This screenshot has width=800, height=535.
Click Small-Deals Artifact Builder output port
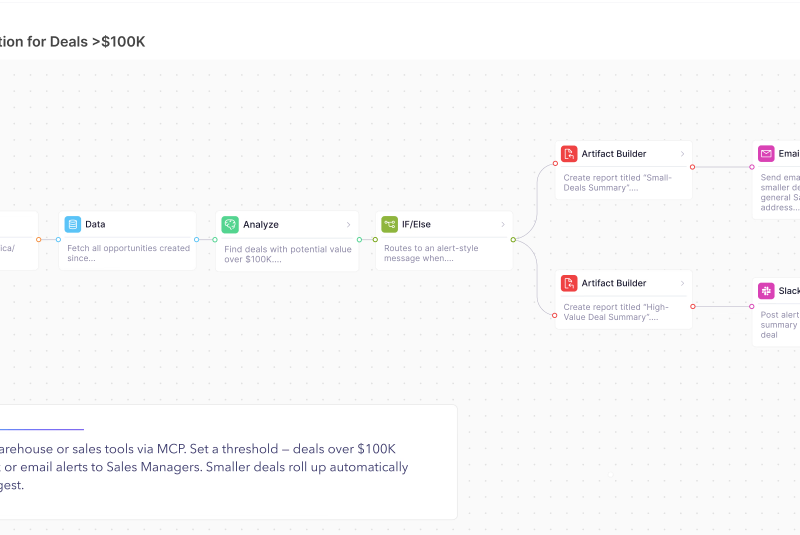[692, 167]
